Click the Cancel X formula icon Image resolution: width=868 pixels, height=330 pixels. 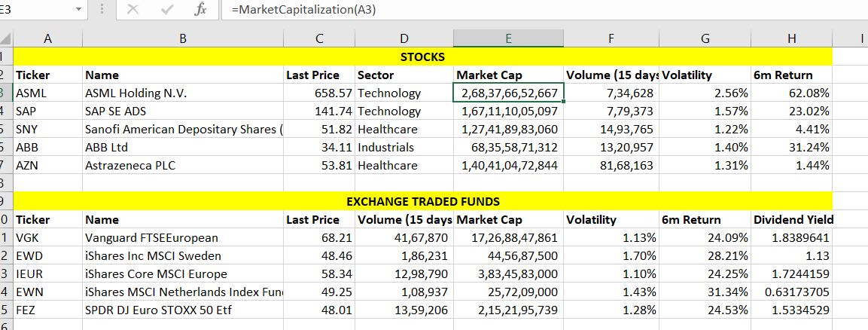(x=132, y=10)
